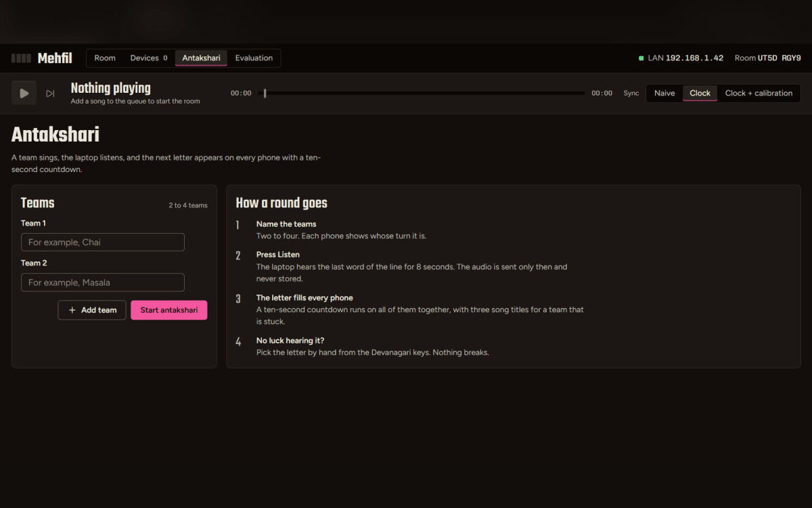
Task: Click the Sync label
Action: click(631, 93)
